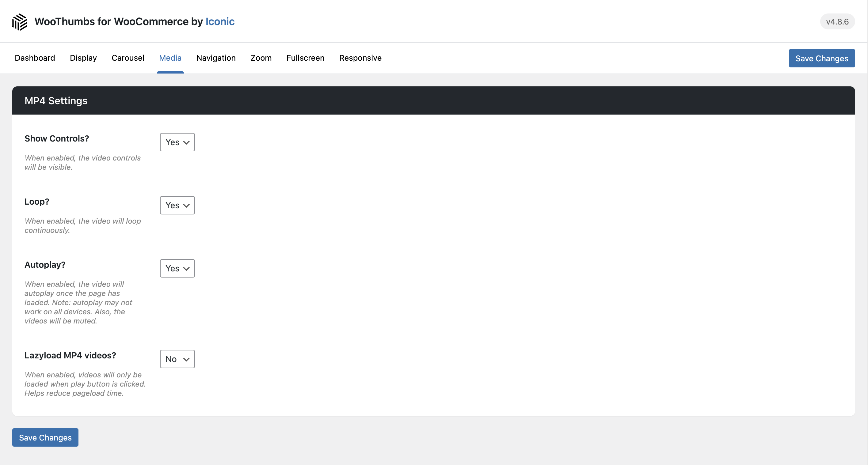Go to the Responsive tab
This screenshot has width=868, height=465.
[x=360, y=58]
